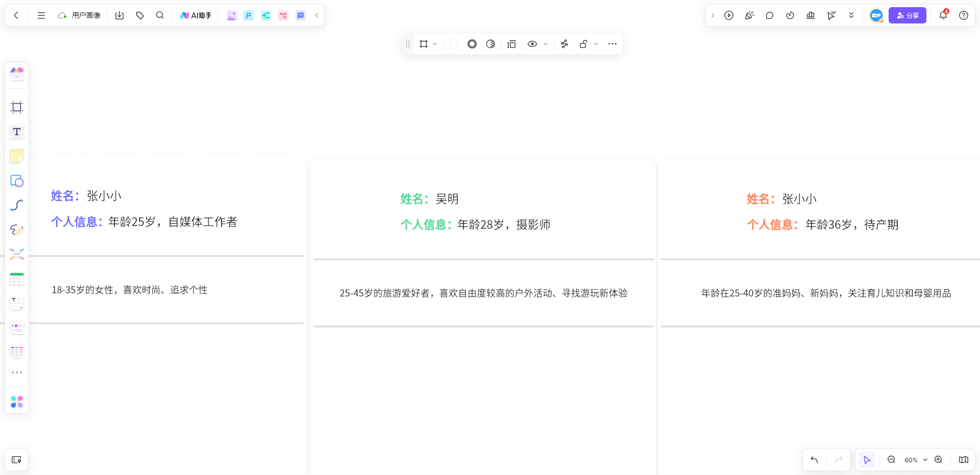Zoom in with the plus magnifier

coord(938,460)
